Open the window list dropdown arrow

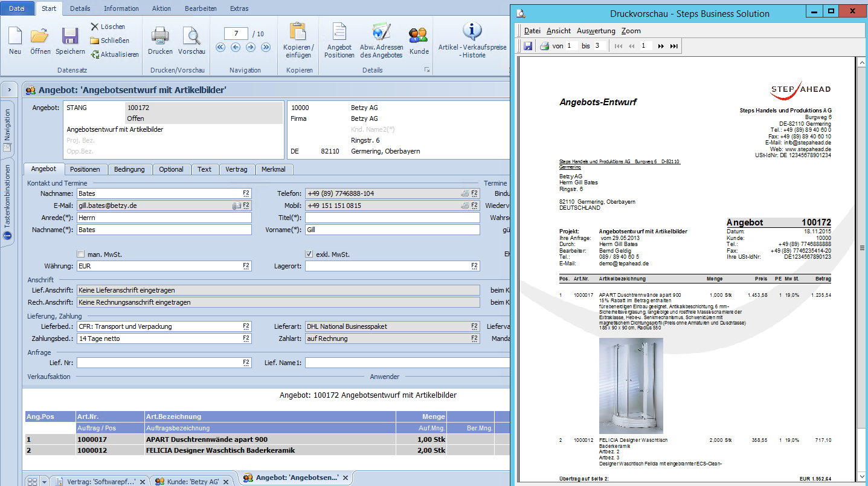pyautogui.click(x=45, y=481)
